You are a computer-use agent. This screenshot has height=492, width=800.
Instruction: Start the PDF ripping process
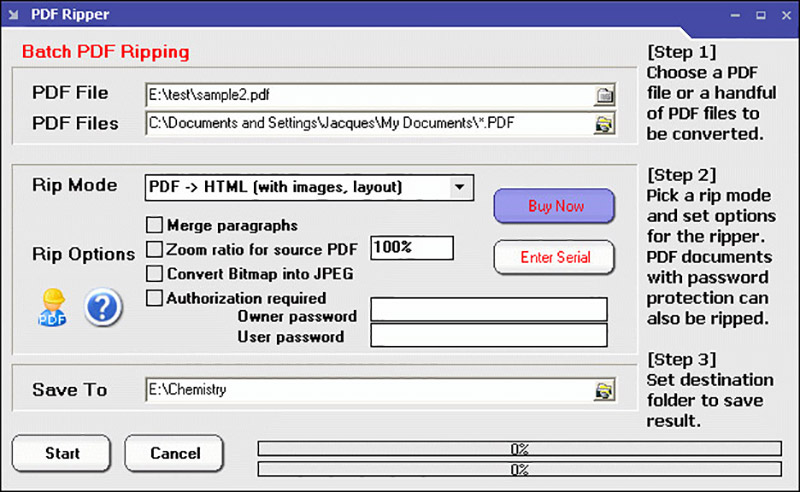tap(62, 453)
